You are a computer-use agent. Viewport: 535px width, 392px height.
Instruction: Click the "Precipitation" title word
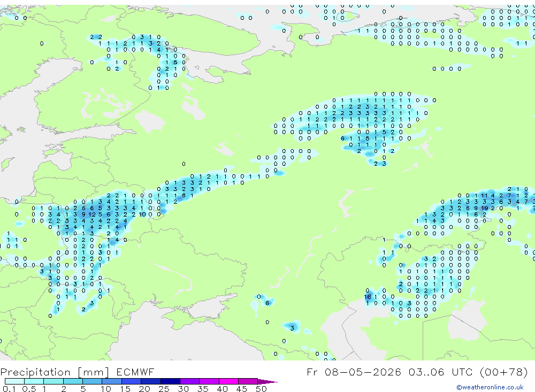pos(35,372)
